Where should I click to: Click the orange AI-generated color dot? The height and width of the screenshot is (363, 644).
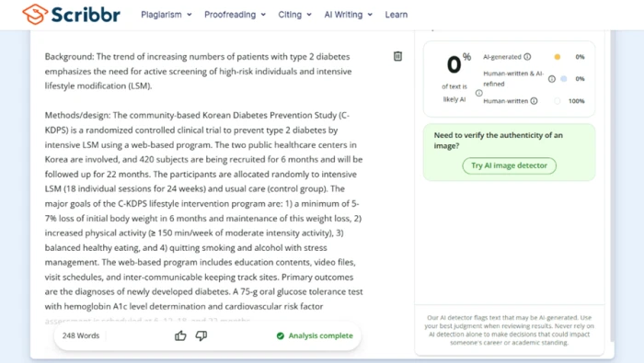click(x=558, y=57)
